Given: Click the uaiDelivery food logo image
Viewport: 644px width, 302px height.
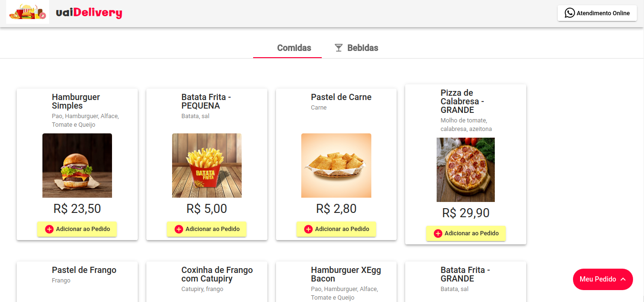Looking at the screenshot, I should pyautogui.click(x=28, y=12).
